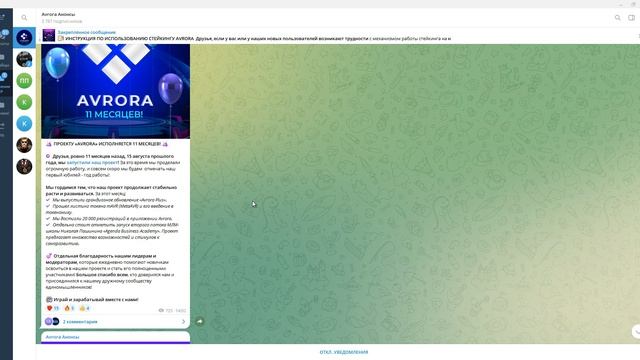Click the Отдельная благодарность нашим лидерам paragraph
Viewport: 640px width, 360px height.
point(111,271)
